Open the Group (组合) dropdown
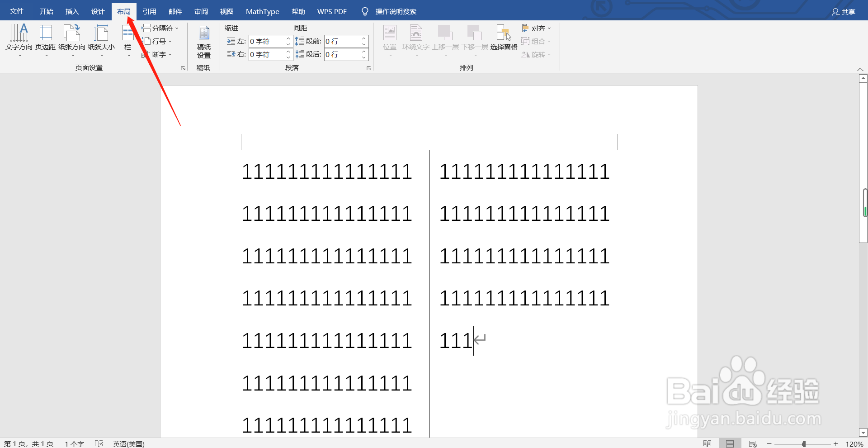Viewport: 868px width, 448px height. 536,41
